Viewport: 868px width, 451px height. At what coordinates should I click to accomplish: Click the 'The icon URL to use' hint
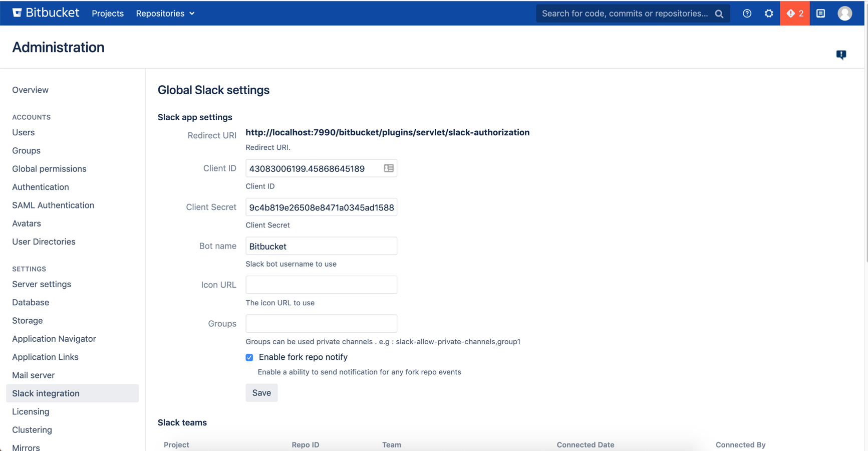[280, 303]
